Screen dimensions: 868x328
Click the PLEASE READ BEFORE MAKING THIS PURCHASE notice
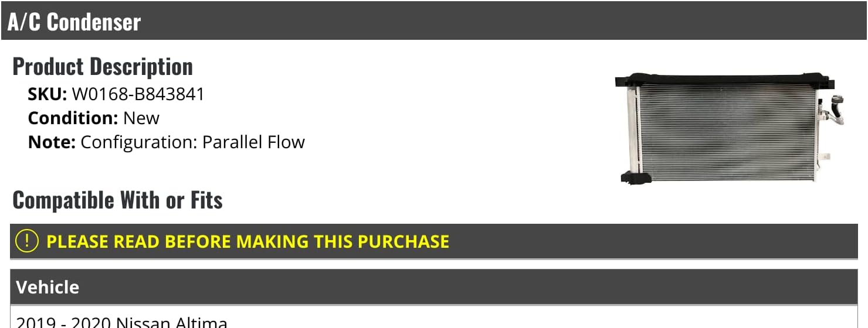[x=247, y=241]
